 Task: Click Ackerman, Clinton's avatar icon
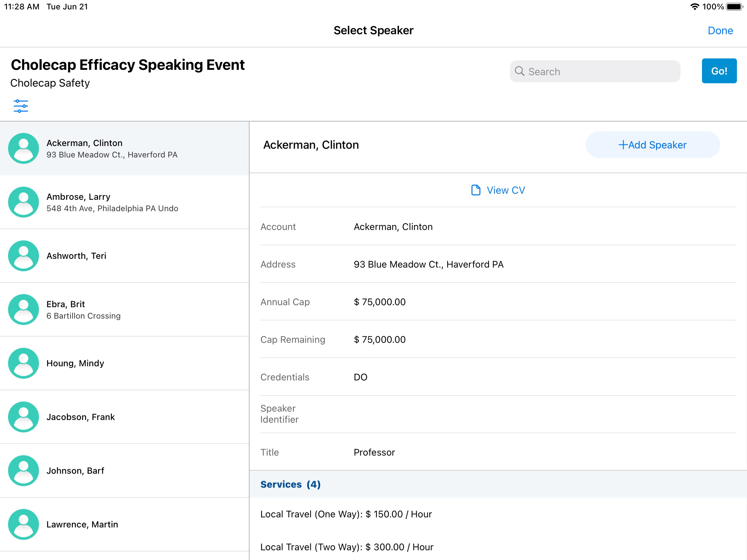[23, 148]
